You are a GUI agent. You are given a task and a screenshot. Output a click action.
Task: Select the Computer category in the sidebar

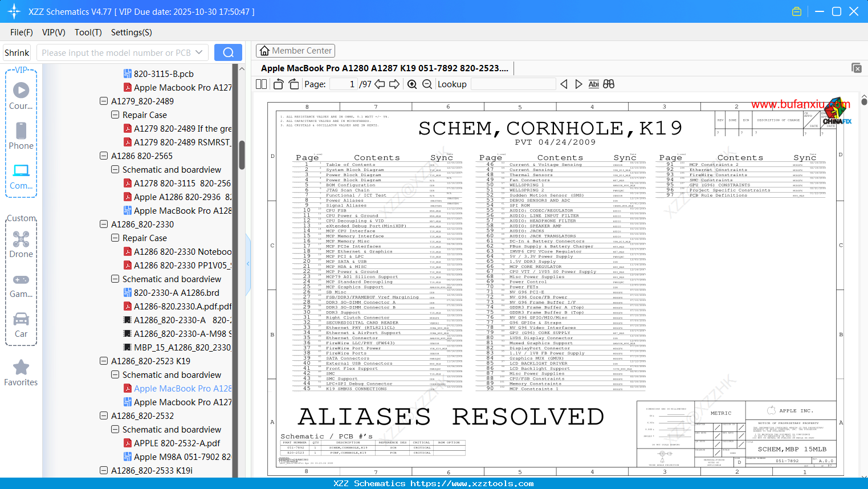(x=21, y=176)
